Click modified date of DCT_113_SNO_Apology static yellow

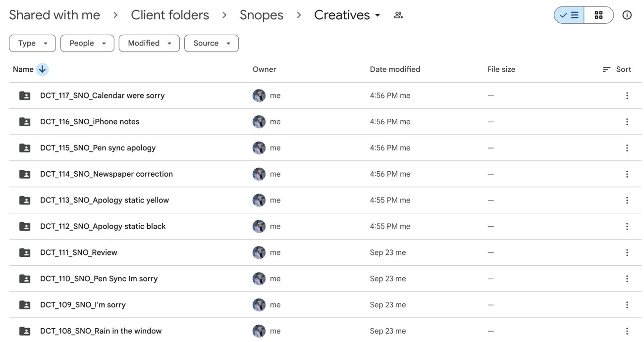(x=390, y=200)
